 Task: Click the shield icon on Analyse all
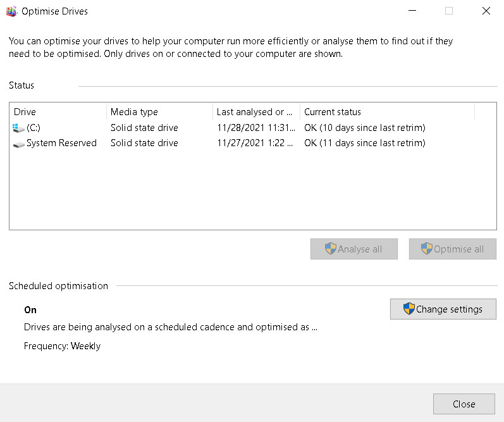[x=330, y=249]
